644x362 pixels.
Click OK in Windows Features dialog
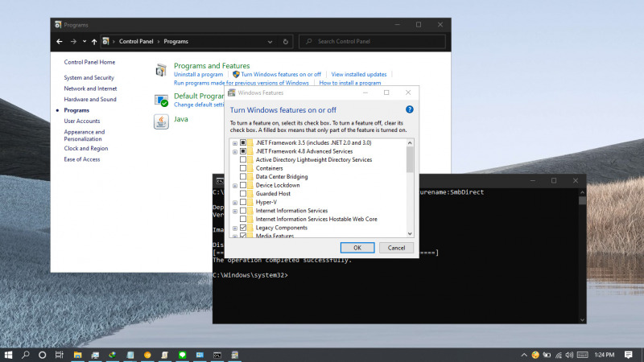tap(357, 248)
